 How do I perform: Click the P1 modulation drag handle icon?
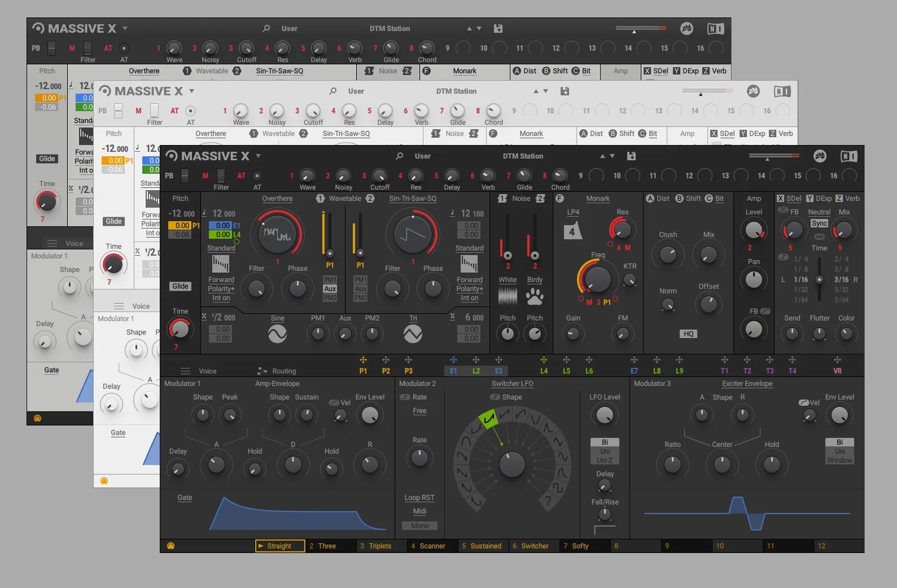click(363, 359)
